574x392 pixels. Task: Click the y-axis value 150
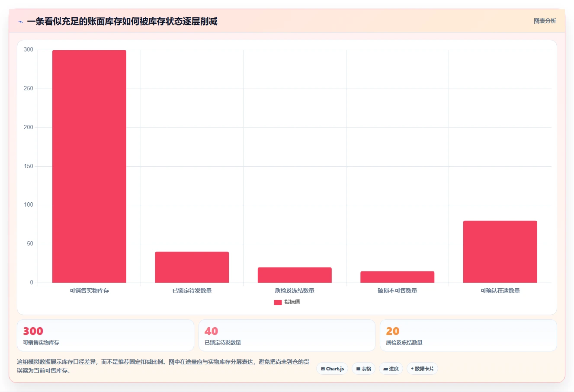[29, 166]
